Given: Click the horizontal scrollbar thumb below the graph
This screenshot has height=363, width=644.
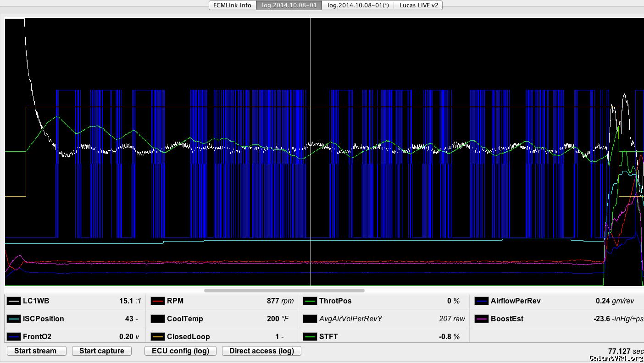Looking at the screenshot, I should [284, 290].
